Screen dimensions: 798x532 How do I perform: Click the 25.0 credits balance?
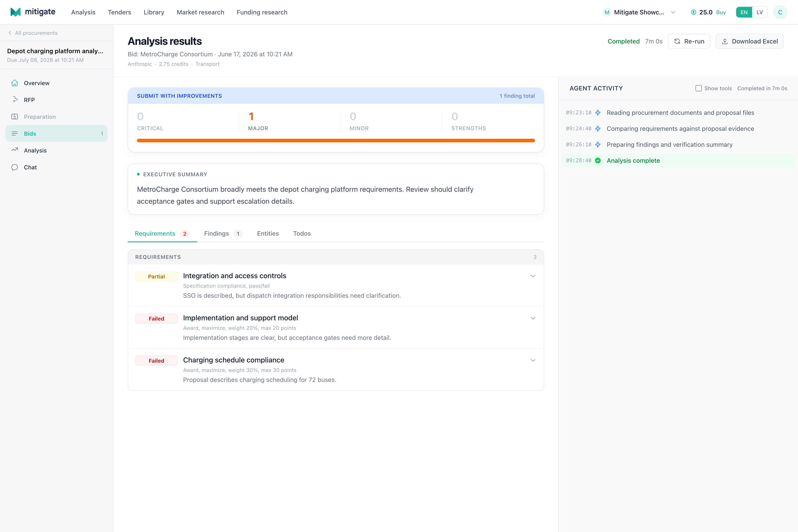coord(705,12)
